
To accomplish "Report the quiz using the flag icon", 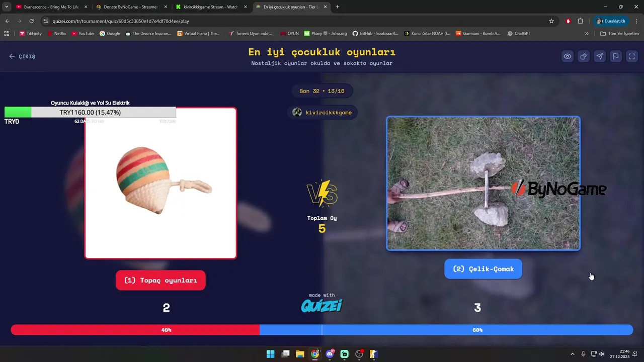I will 616,56.
